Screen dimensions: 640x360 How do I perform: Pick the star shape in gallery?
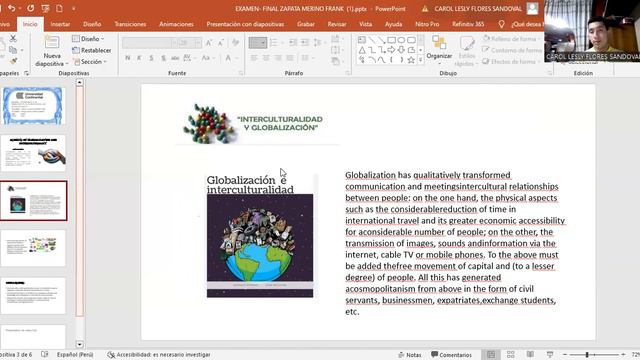point(411,60)
